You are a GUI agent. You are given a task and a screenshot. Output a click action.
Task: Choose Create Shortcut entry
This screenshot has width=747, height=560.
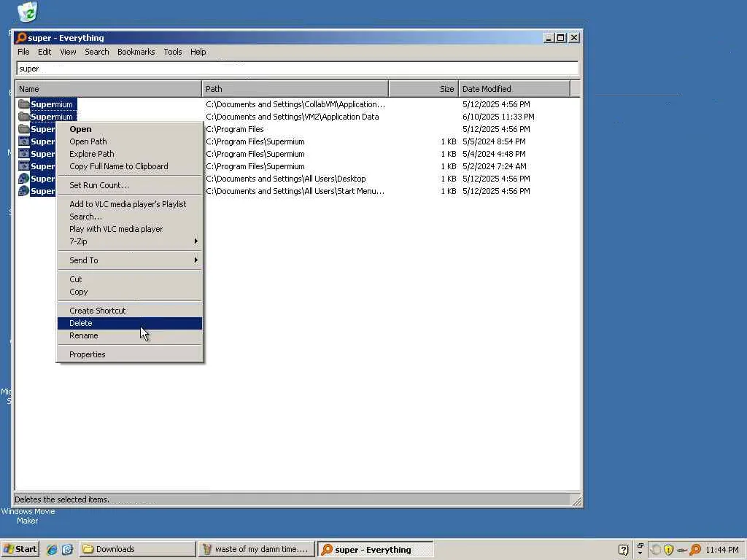(130, 311)
